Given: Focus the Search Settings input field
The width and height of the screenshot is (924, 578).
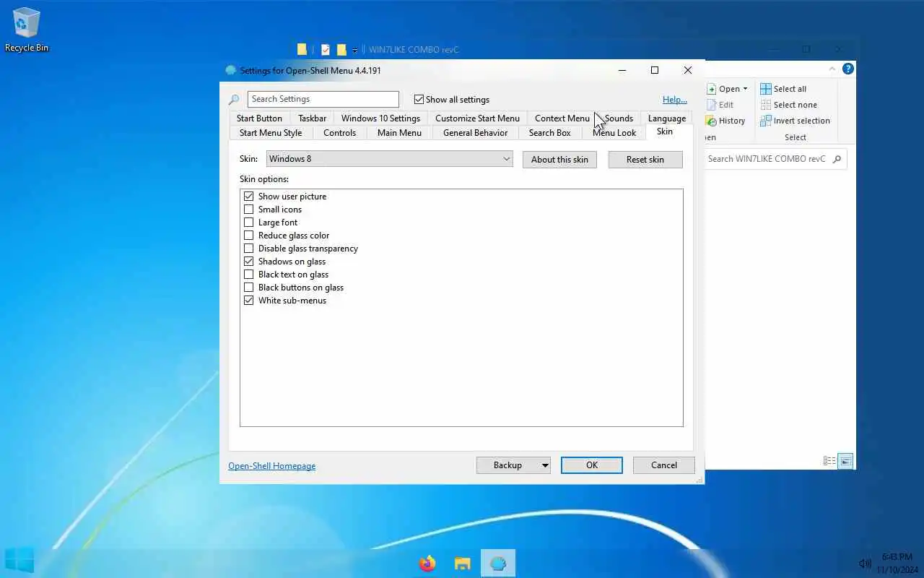Looking at the screenshot, I should (323, 99).
